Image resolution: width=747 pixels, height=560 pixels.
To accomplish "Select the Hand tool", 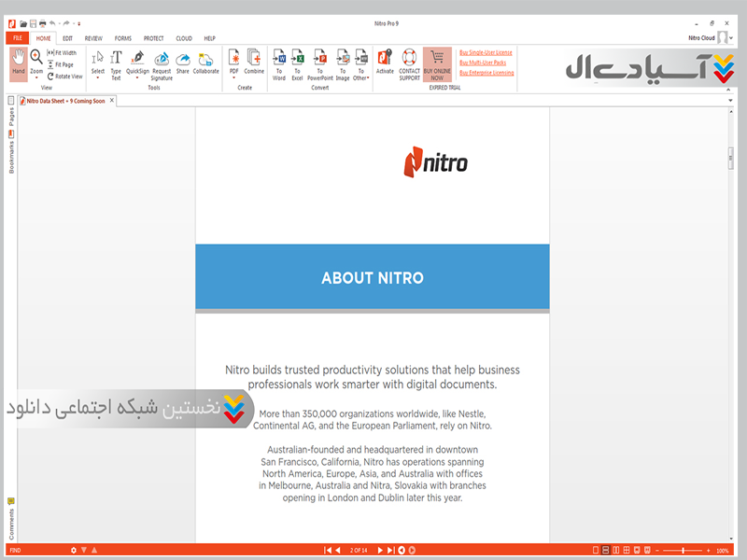I will point(19,63).
